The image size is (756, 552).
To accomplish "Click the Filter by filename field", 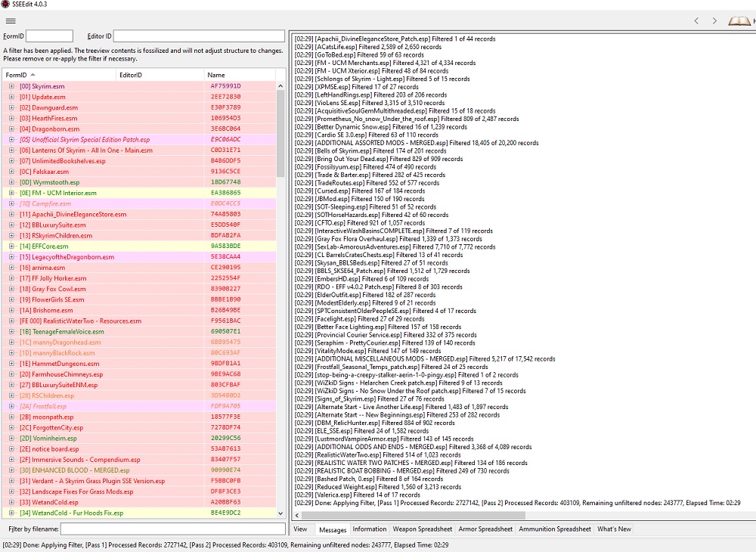I will [174, 529].
